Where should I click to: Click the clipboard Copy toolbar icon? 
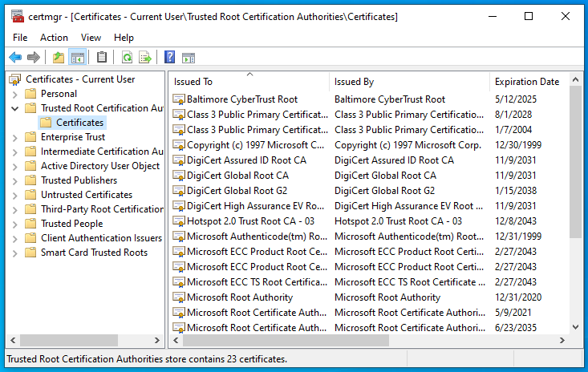coord(102,57)
